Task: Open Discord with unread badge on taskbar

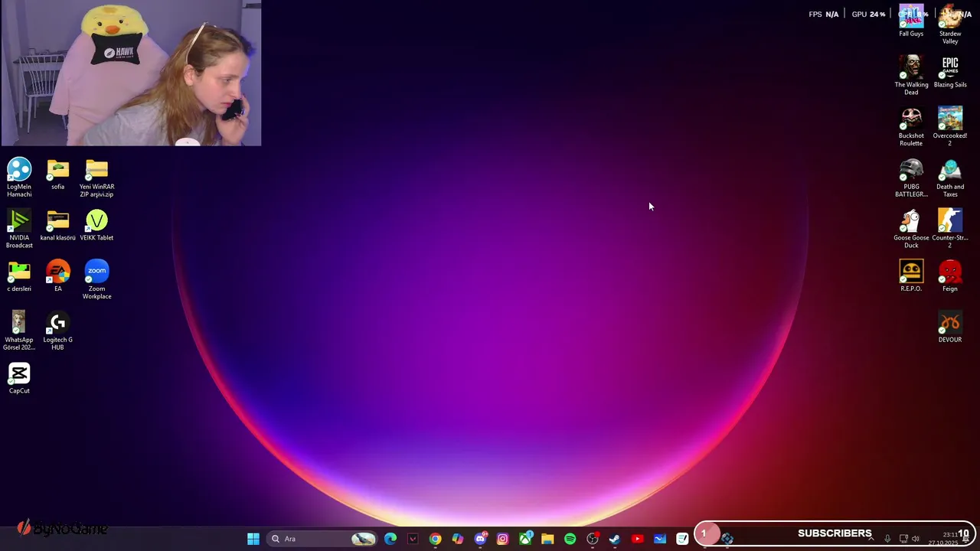Action: coord(480,539)
